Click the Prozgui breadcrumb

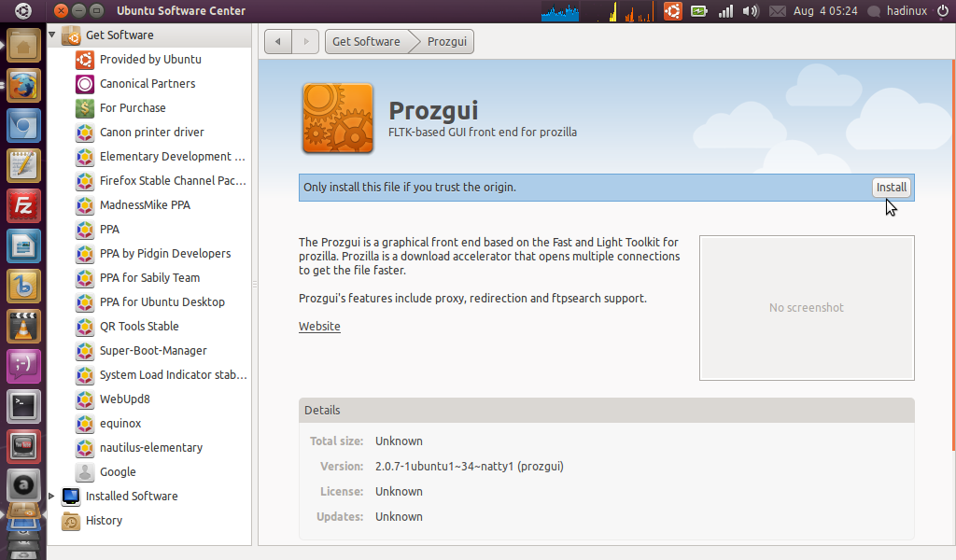447,41
